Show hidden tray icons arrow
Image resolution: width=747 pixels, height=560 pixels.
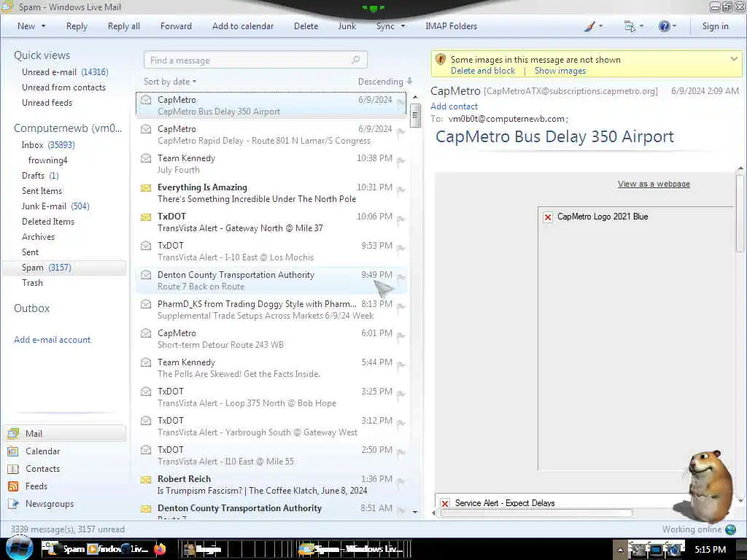[620, 550]
